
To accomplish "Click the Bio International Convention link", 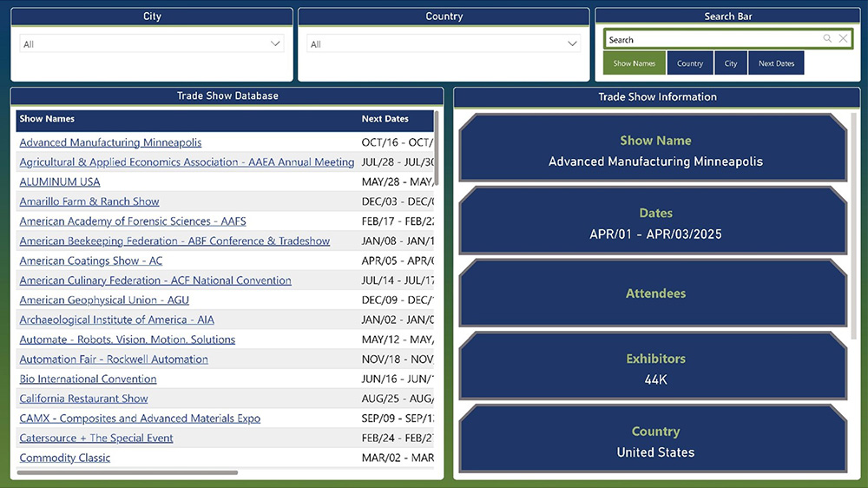I will [x=88, y=379].
